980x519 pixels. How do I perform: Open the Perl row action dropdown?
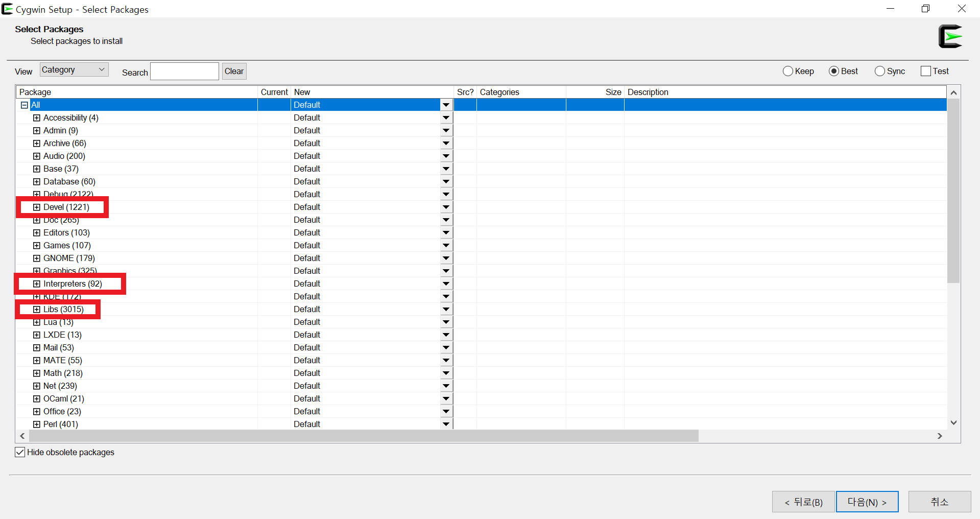click(446, 424)
